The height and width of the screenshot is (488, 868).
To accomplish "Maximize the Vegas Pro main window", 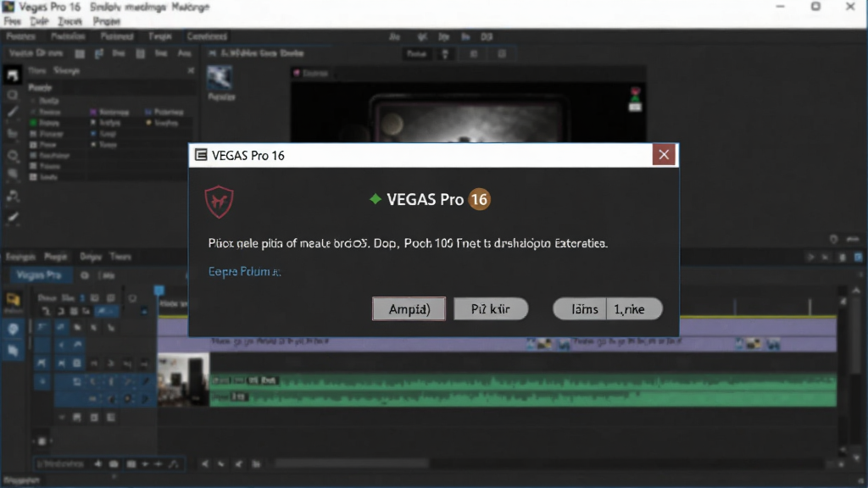I will coord(815,7).
